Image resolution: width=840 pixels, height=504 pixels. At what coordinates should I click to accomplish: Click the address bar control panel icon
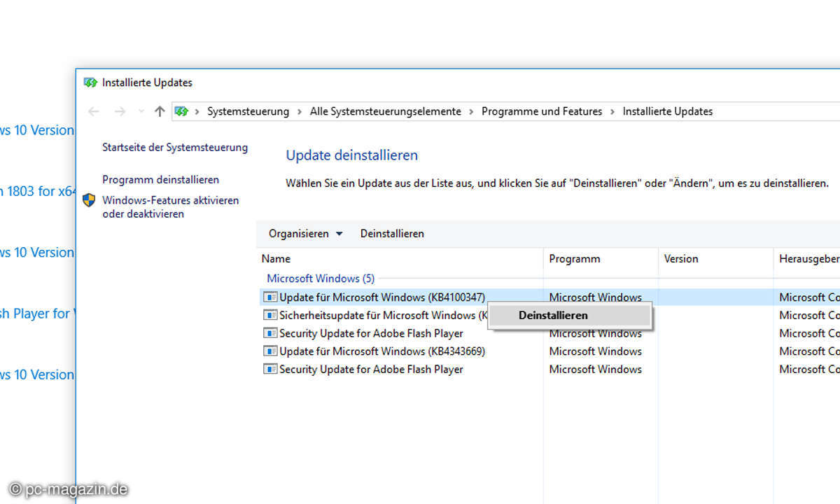[x=182, y=111]
